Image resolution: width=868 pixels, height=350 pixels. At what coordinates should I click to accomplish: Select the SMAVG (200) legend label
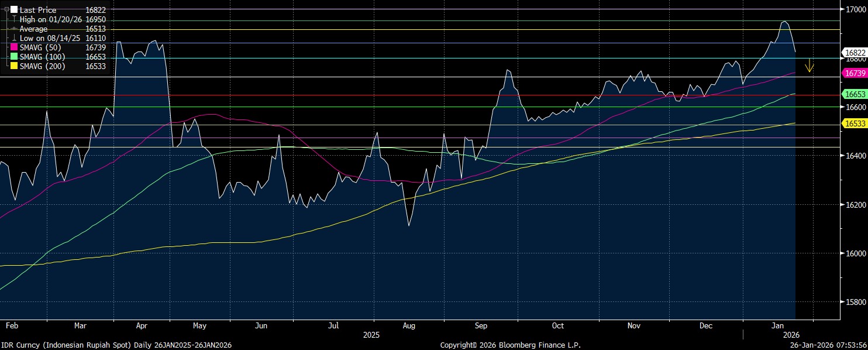tap(42, 66)
